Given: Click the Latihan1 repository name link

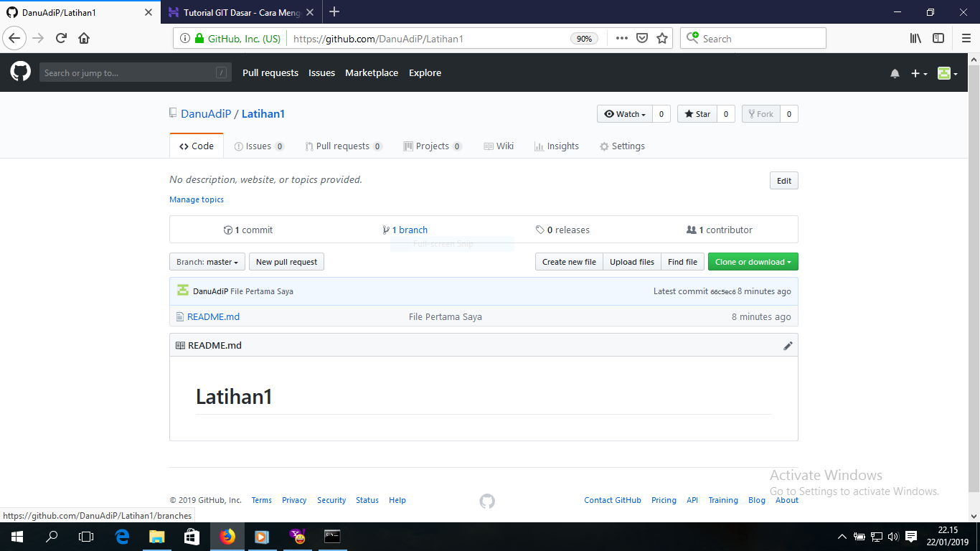Looking at the screenshot, I should (263, 113).
